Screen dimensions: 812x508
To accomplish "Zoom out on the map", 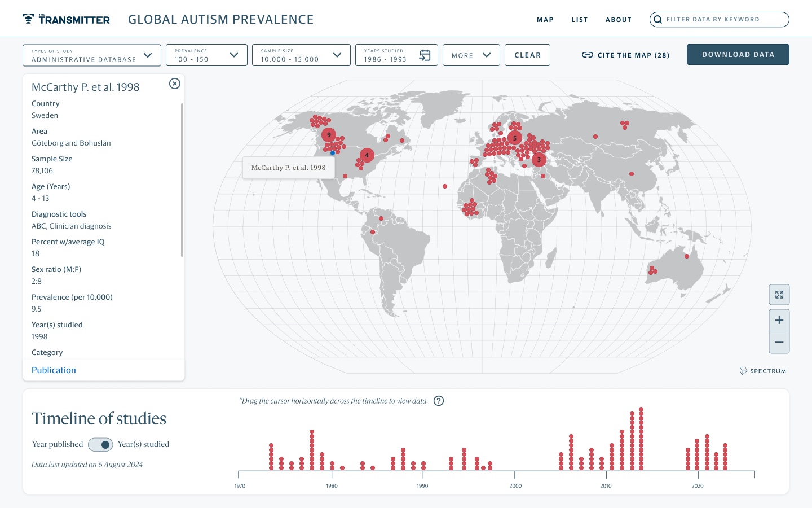I will 779,343.
